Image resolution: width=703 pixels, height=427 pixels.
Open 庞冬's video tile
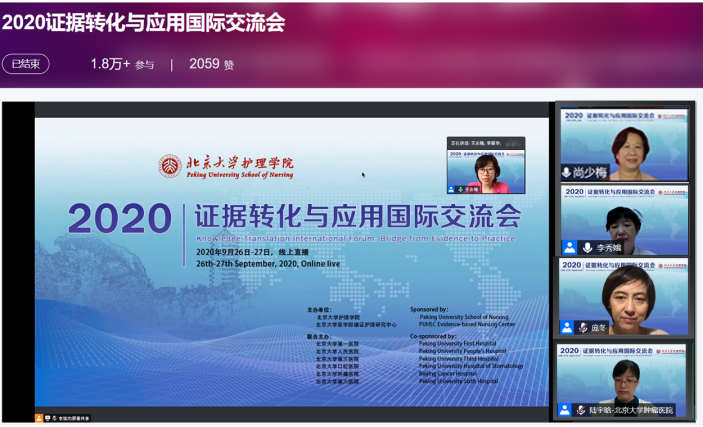click(x=623, y=296)
